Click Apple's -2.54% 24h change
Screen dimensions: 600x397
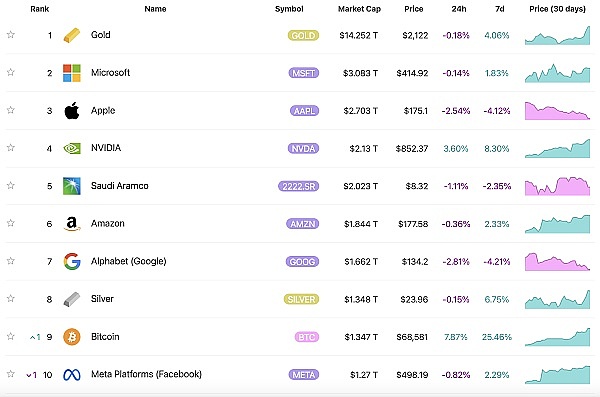456,111
